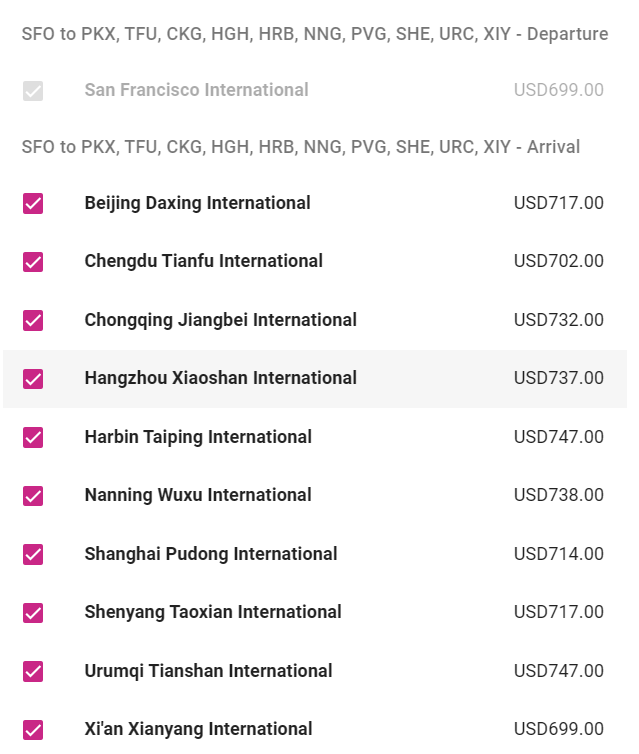Viewport: 639px width, 754px height.
Task: Toggle the Harbin Taiping International checkbox
Action: 33,438
